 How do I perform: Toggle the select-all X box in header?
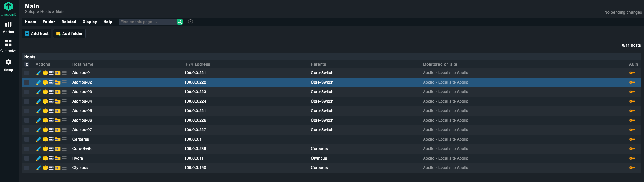tap(27, 64)
